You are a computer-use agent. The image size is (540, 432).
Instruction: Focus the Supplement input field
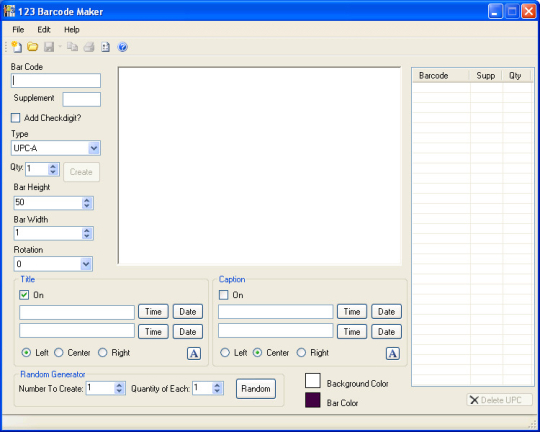pyautogui.click(x=82, y=99)
